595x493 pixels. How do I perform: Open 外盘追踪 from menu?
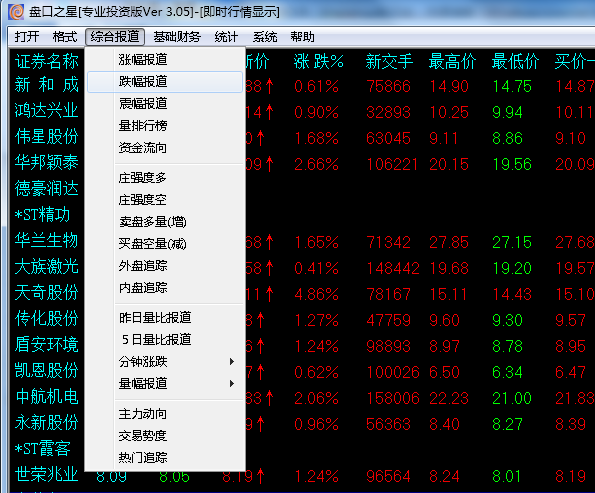(165, 266)
